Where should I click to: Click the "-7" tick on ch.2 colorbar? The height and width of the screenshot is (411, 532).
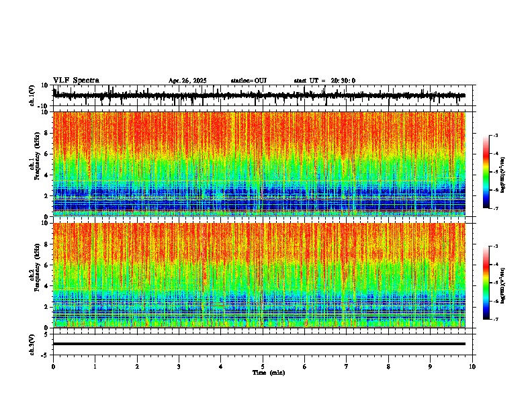pos(496,319)
